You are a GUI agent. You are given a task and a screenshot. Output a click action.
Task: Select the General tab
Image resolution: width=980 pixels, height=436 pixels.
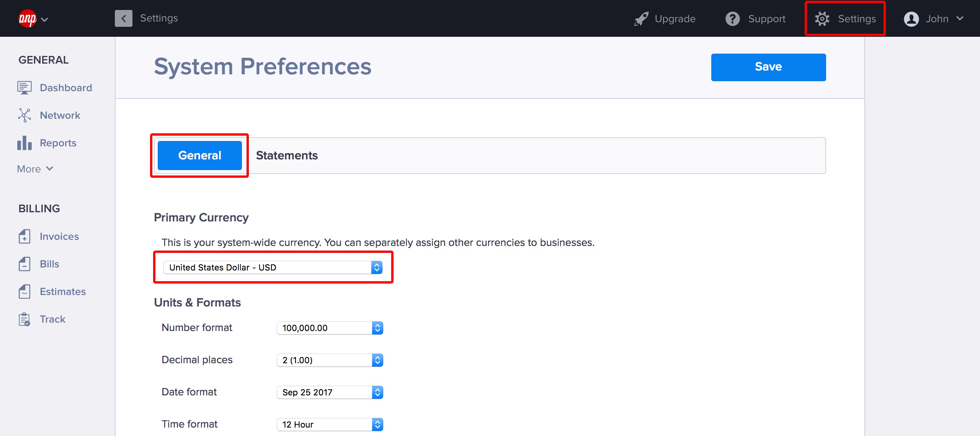[x=199, y=156]
